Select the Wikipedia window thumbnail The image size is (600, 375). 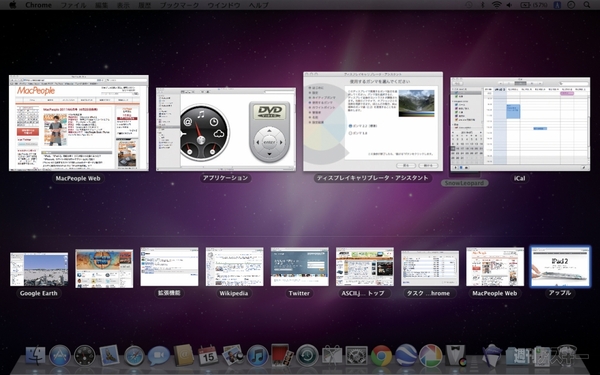(x=235, y=267)
